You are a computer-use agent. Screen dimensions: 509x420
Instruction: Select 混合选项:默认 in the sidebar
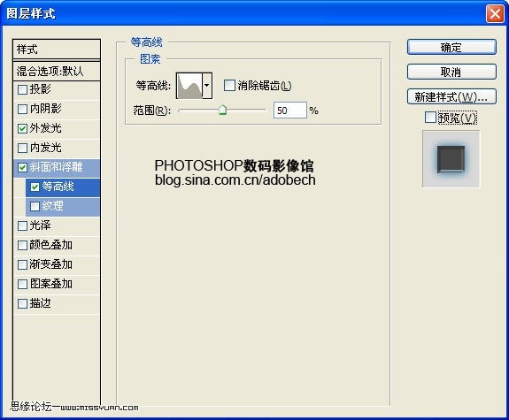[x=57, y=71]
